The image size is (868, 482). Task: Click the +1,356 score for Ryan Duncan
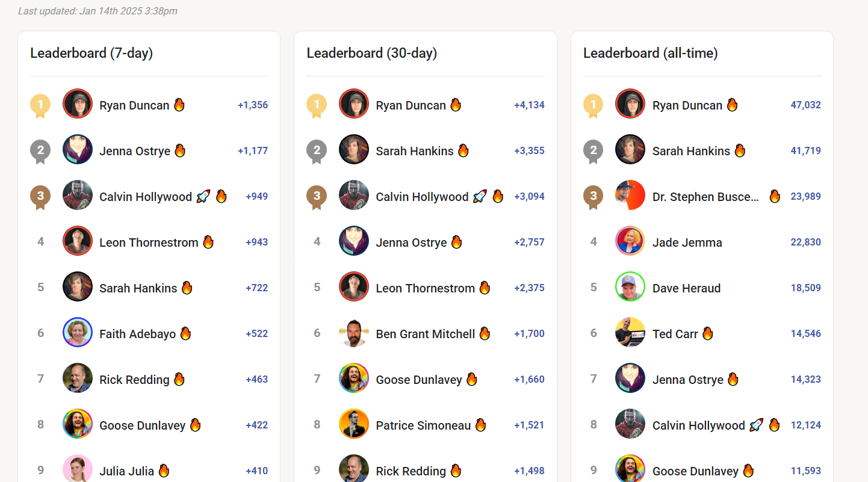click(x=253, y=105)
